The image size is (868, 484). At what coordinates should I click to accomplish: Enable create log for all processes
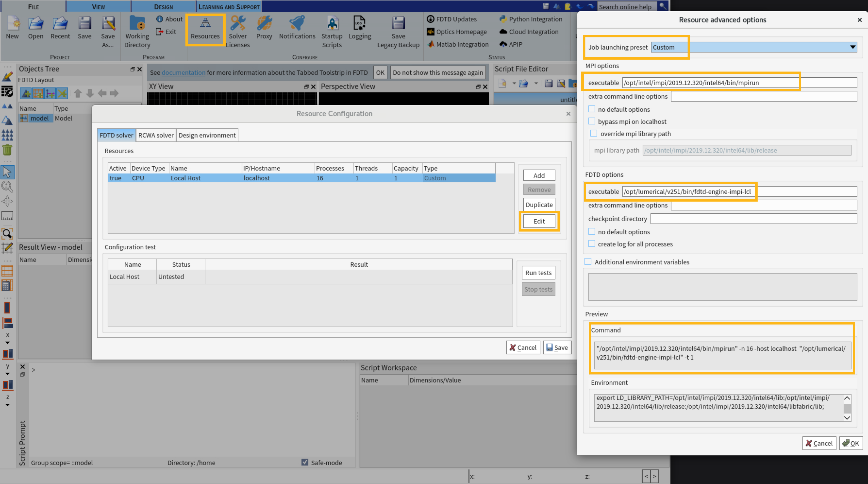[x=592, y=244]
